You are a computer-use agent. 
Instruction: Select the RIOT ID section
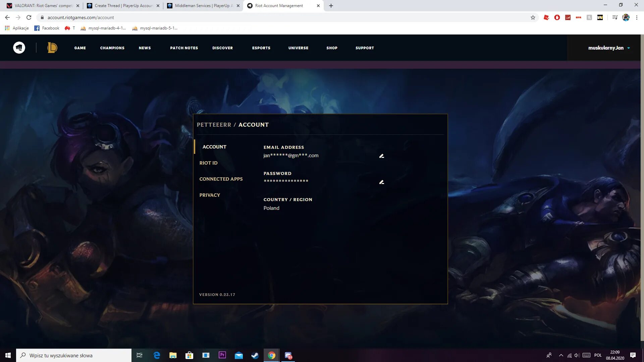[x=208, y=163]
